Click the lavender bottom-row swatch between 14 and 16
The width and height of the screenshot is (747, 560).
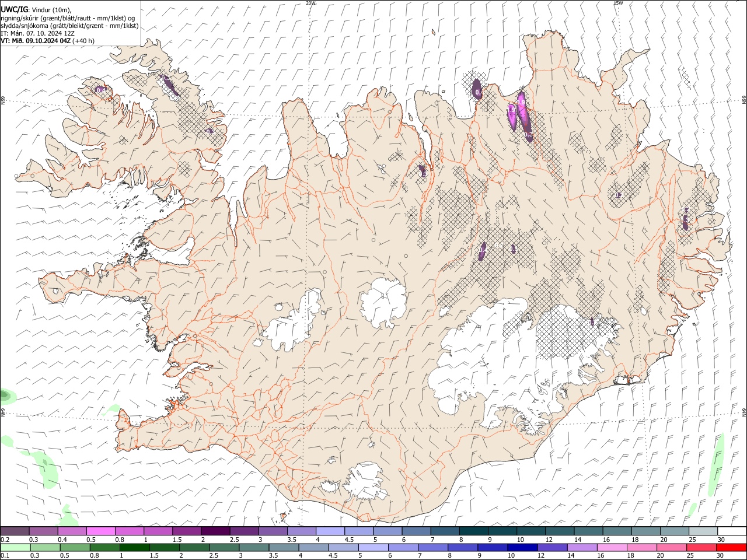pyautogui.click(x=582, y=547)
